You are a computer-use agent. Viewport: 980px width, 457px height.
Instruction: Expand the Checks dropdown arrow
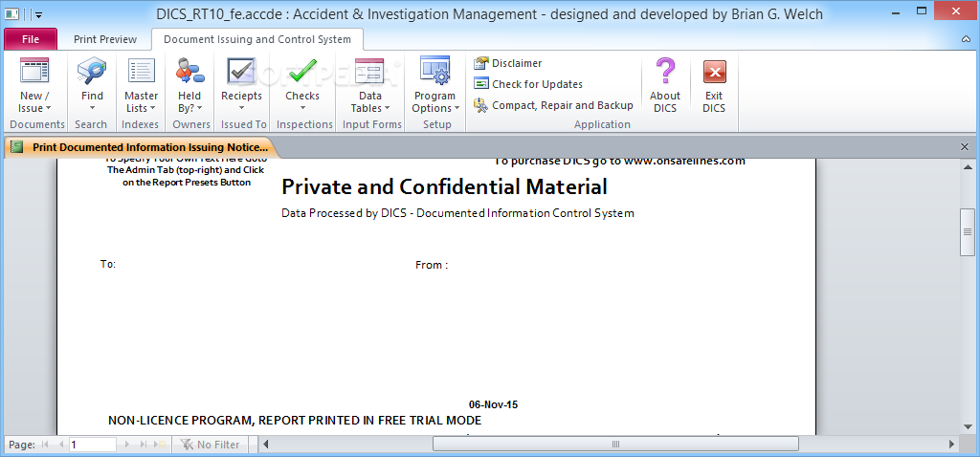coord(302,109)
